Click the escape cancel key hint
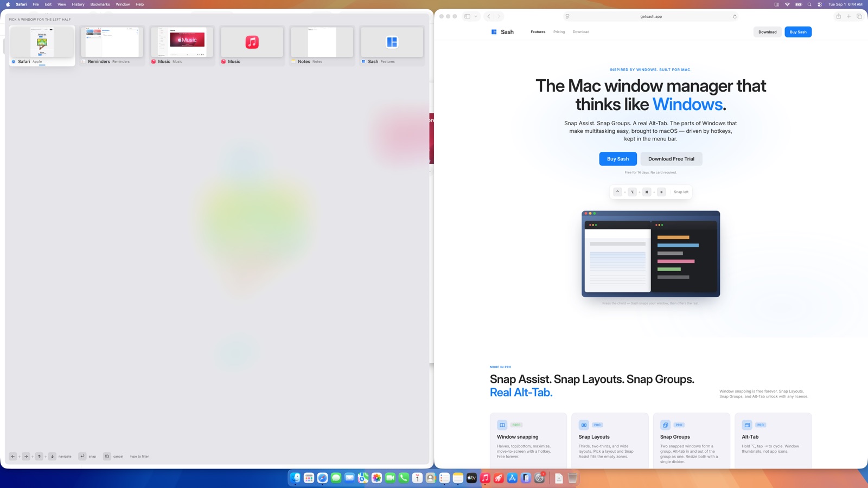Screen dimensions: 868x488 [107, 457]
